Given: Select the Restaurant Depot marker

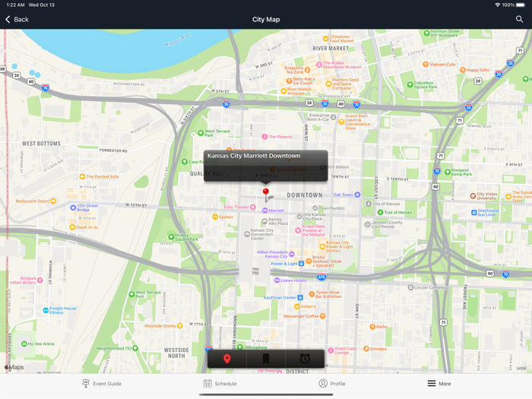Looking at the screenshot, I should [x=53, y=201].
